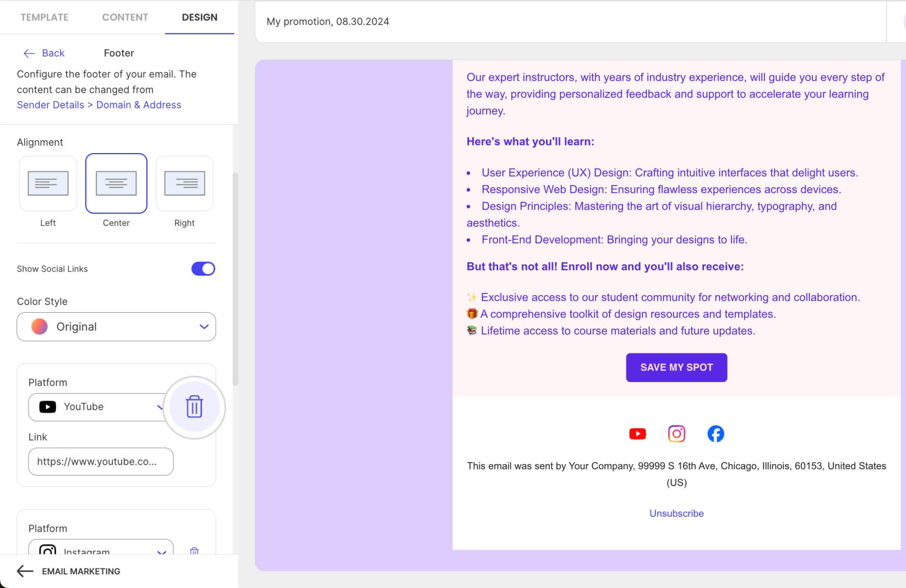Screen dimensions: 906x588
Task: Click the sidebar panel scrollbar
Action: [236, 279]
